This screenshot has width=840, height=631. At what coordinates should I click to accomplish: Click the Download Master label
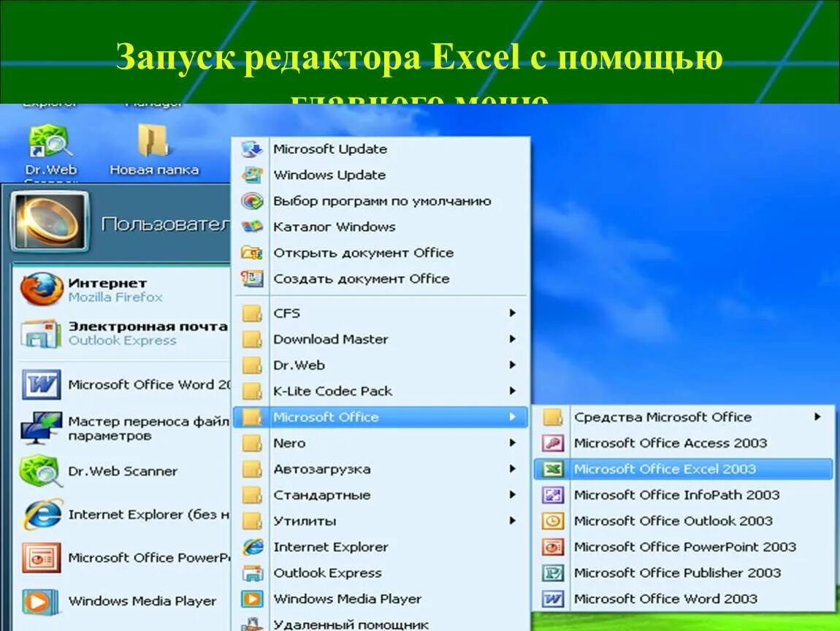point(331,339)
